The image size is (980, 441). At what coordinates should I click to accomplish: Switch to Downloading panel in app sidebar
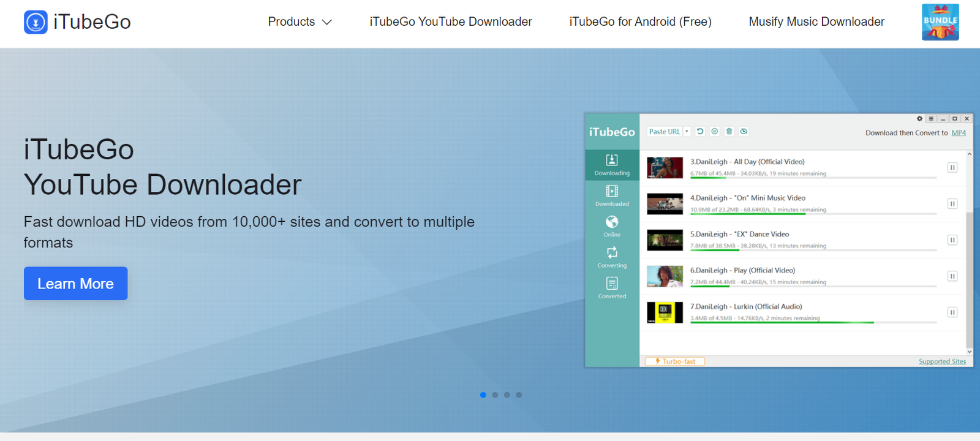point(612,165)
